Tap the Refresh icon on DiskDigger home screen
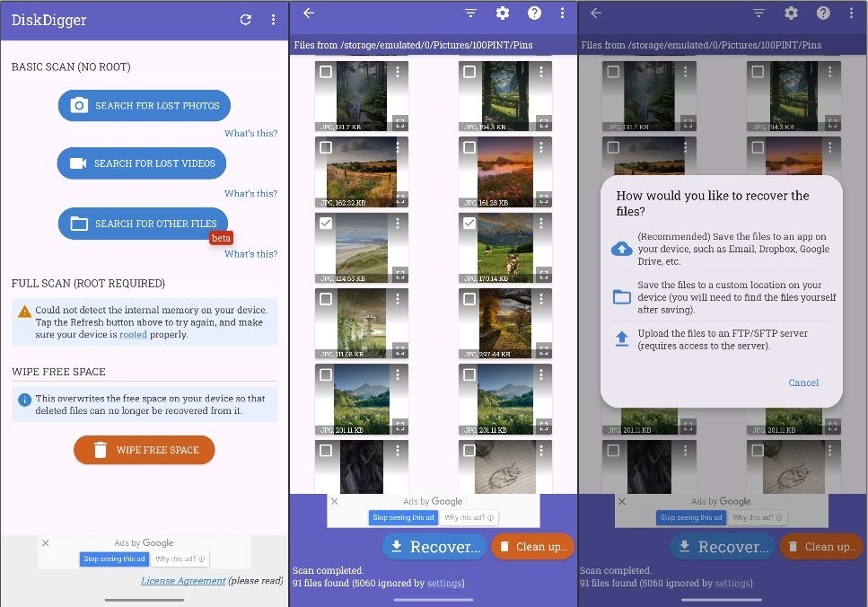Screen dimensions: 868x607 245,20
